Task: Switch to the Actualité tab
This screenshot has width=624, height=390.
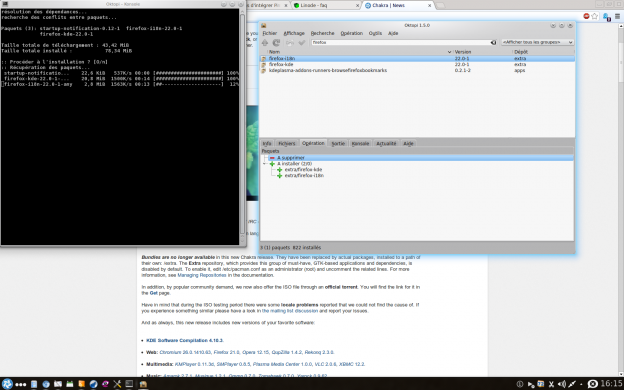Action: pos(386,143)
